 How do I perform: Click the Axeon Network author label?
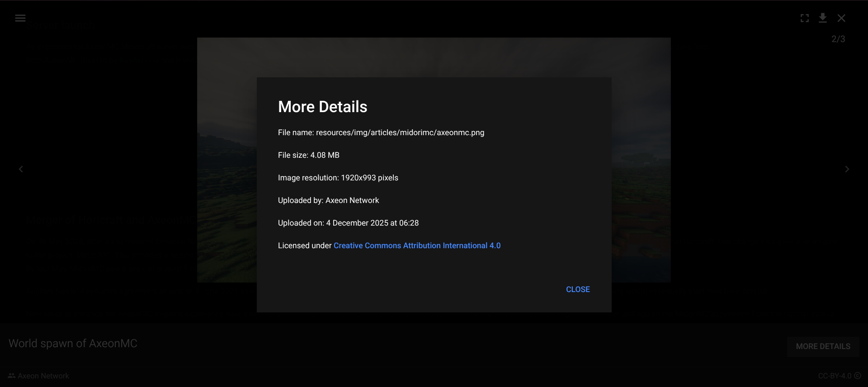click(43, 376)
